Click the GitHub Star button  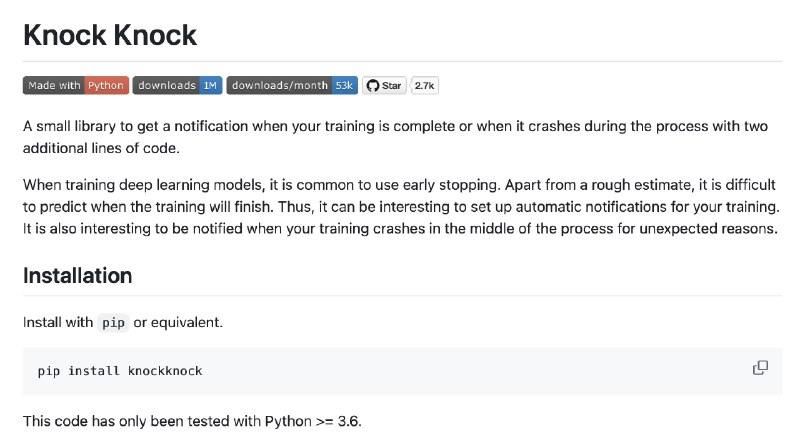(385, 85)
